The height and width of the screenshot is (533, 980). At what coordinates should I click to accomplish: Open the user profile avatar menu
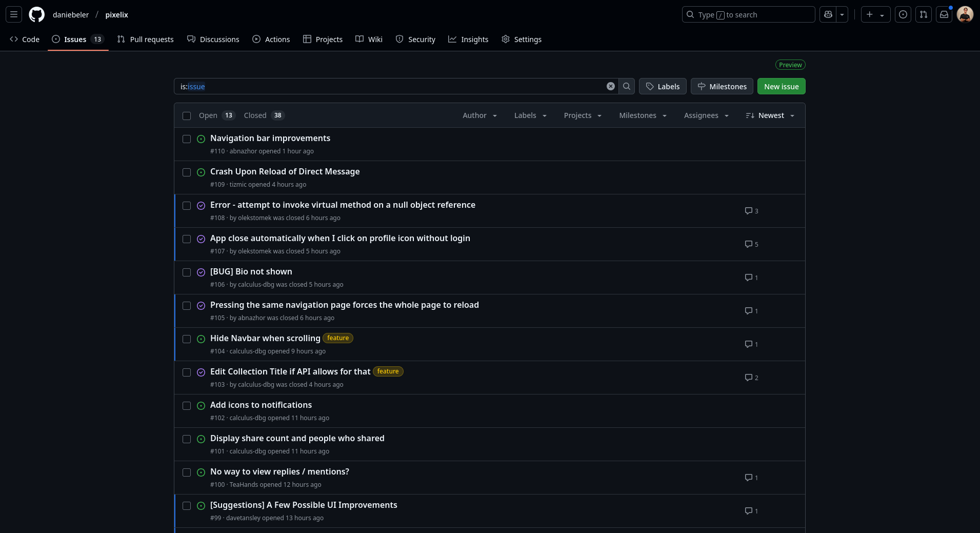click(965, 14)
